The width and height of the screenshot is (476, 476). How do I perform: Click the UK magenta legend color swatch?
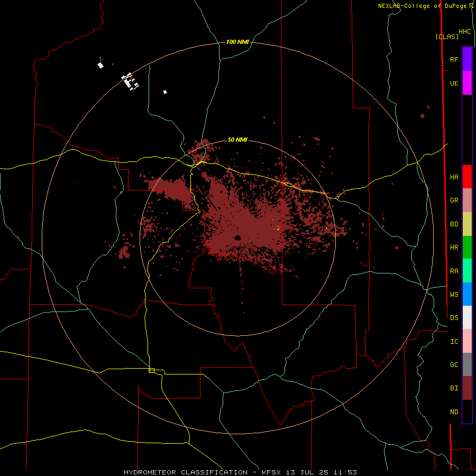(467, 83)
